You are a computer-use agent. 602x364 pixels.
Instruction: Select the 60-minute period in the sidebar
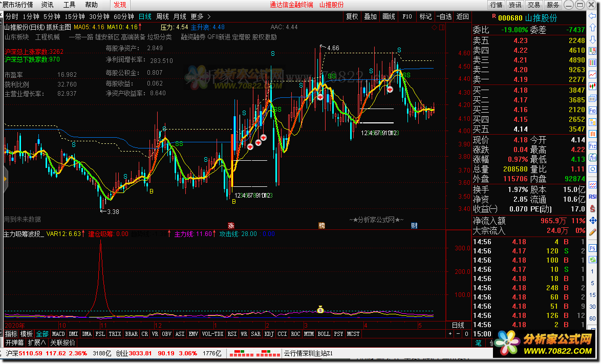[x=592, y=318]
